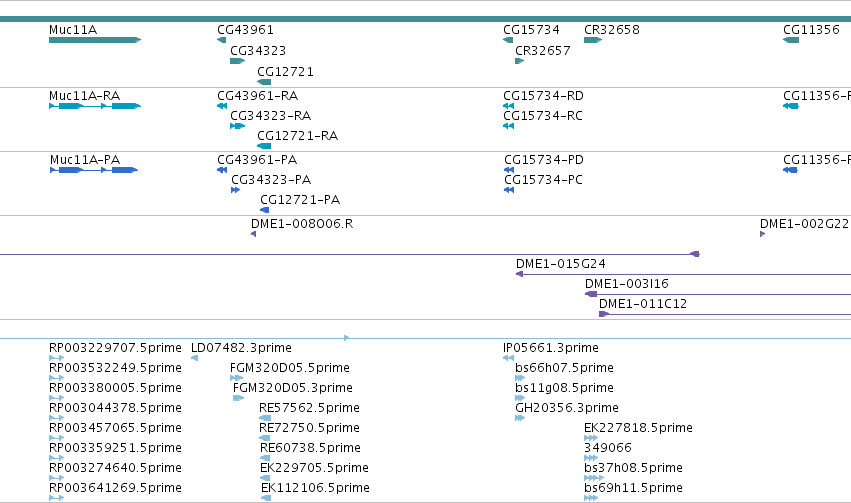The width and height of the screenshot is (851, 503).
Task: Open the CG15734-RD transcript label
Action: tap(543, 96)
